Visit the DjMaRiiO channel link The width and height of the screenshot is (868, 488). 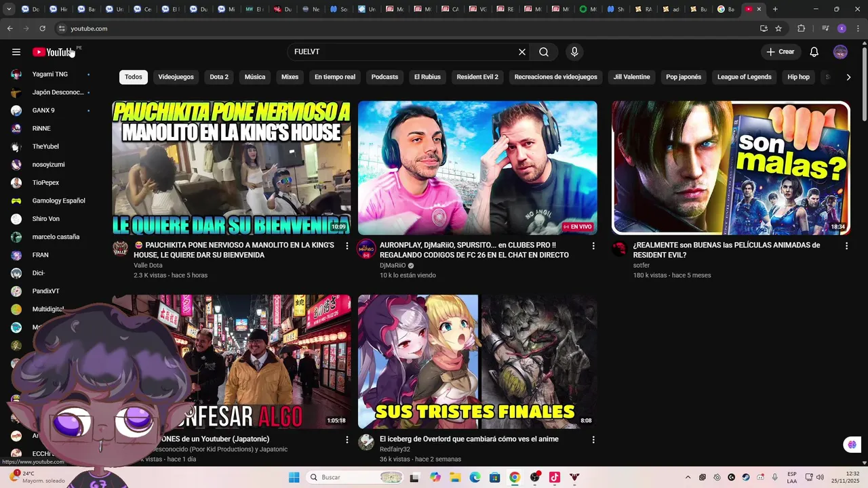point(393,266)
